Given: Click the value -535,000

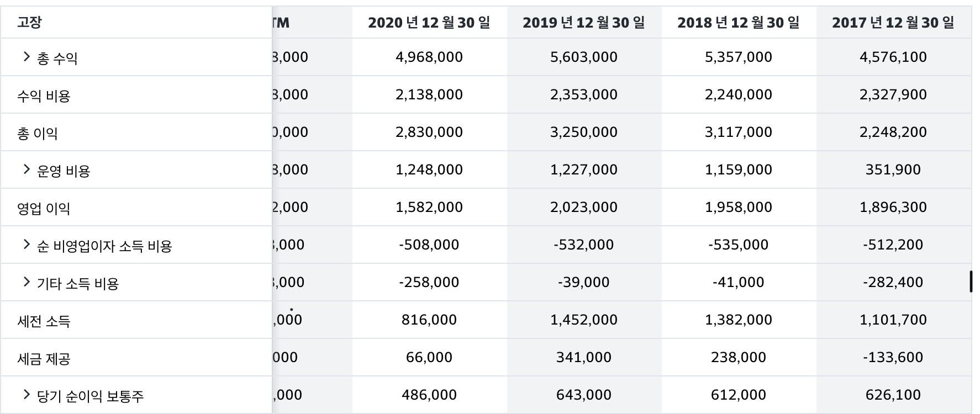Looking at the screenshot, I should pos(739,245).
